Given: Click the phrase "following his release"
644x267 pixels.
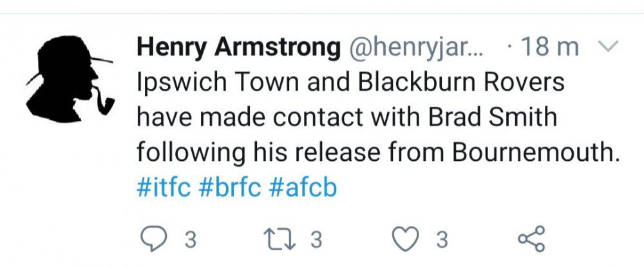Looking at the screenshot, I should (x=256, y=154).
